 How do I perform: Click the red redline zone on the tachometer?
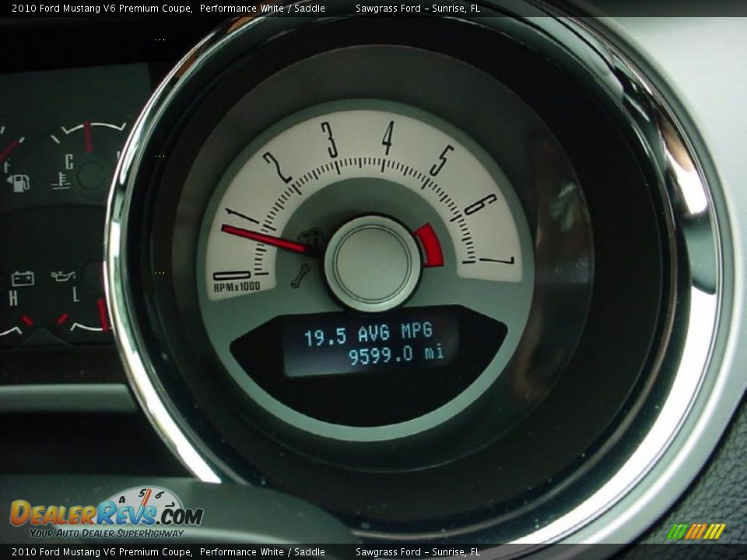click(430, 246)
